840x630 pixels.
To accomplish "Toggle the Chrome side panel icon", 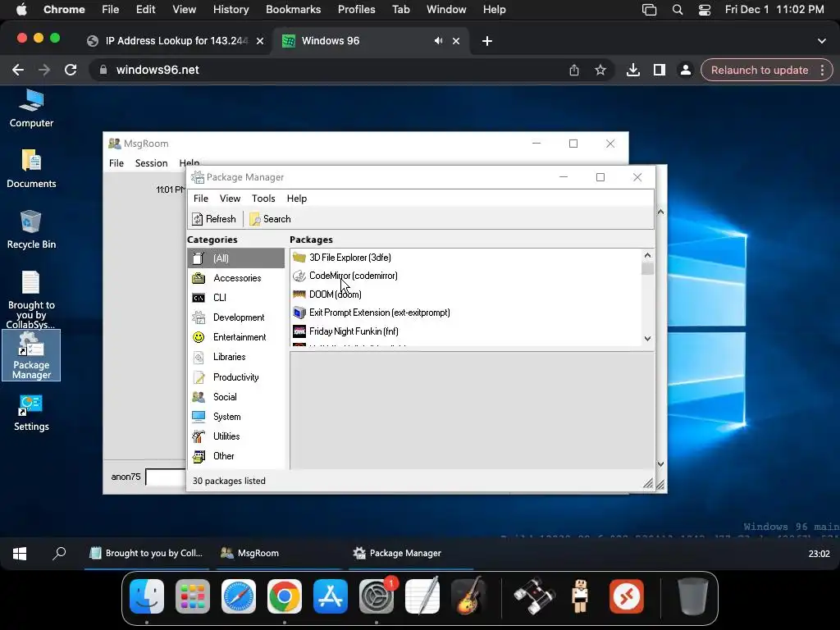I will coord(660,71).
